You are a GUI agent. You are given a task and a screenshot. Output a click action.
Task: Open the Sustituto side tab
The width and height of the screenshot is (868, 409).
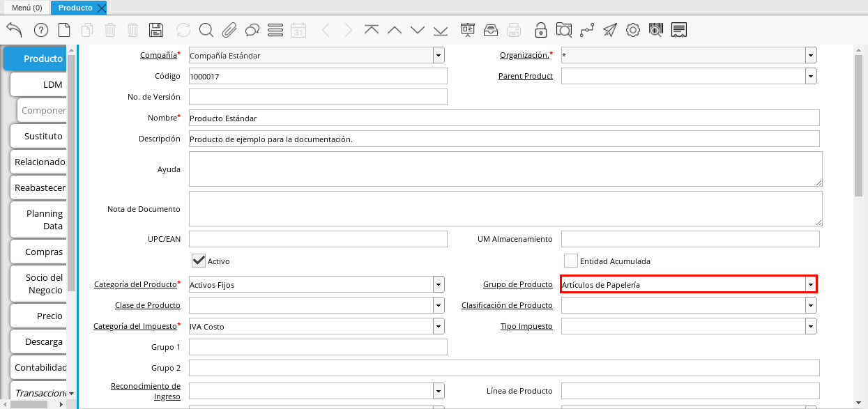43,136
